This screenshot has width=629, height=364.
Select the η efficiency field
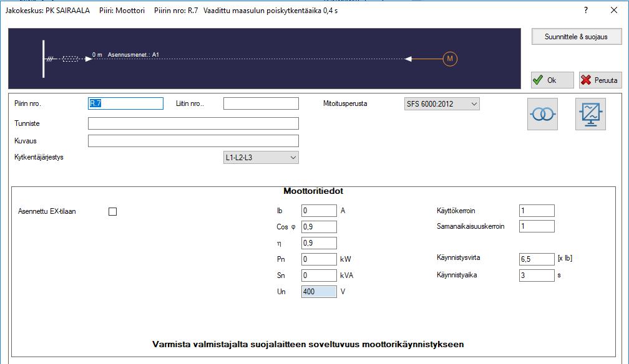(319, 243)
